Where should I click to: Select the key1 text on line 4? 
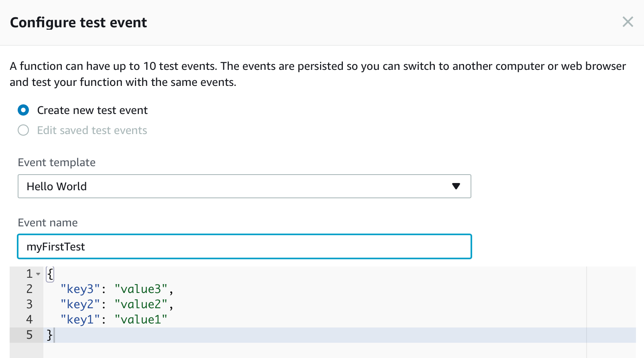tap(80, 319)
